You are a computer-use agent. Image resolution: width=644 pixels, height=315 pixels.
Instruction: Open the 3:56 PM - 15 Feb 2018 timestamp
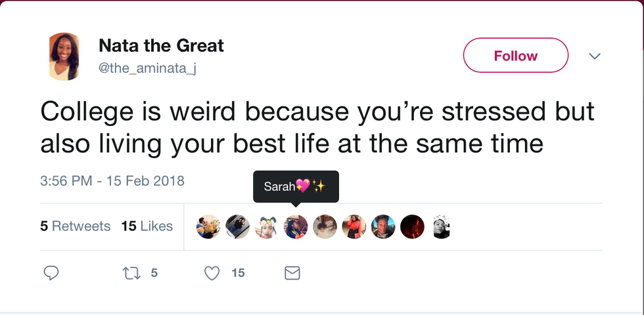click(112, 180)
